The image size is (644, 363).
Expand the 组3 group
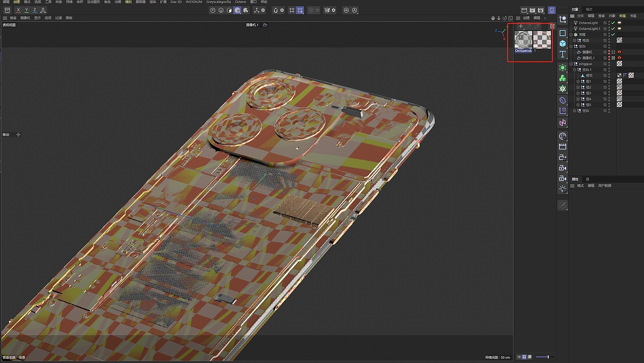pyautogui.click(x=578, y=93)
